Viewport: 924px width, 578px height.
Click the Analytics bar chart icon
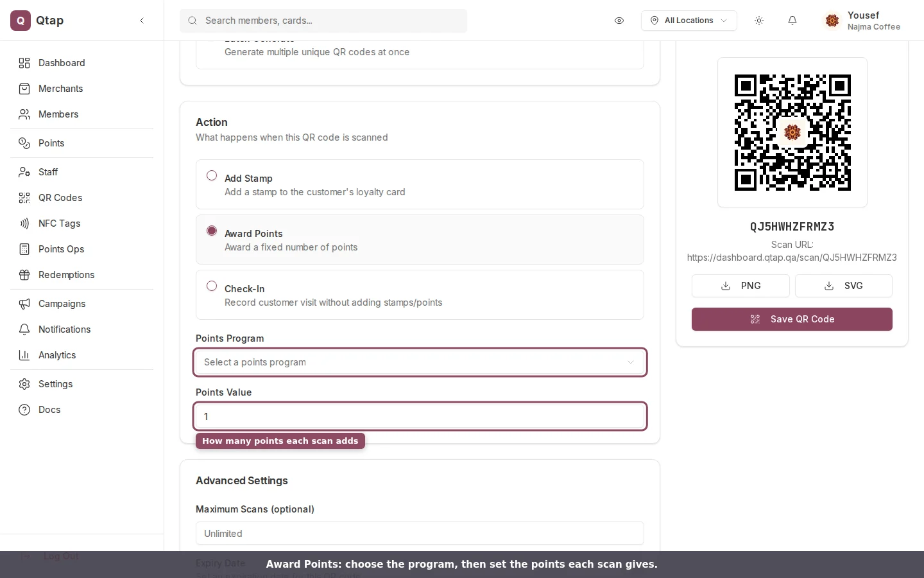[x=24, y=355]
